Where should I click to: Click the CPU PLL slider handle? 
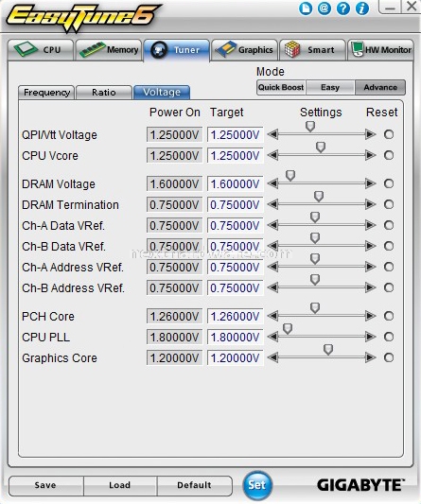(x=288, y=328)
